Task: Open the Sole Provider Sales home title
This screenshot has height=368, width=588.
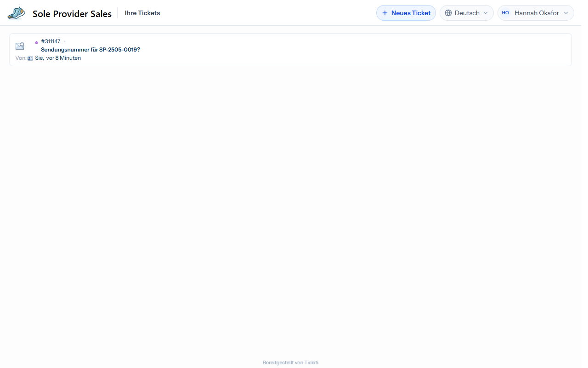Action: click(x=72, y=14)
